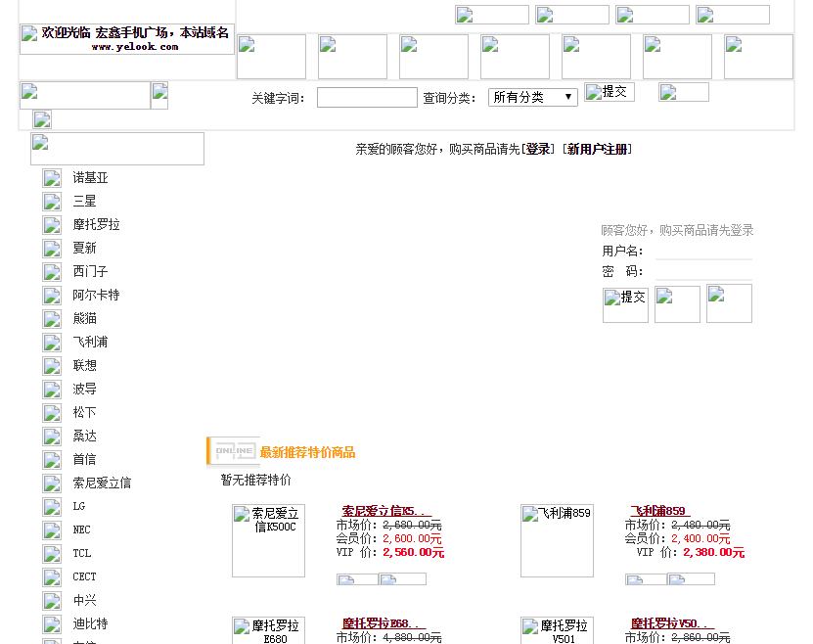Click the icon next to NEC
The height and width of the screenshot is (644, 813).
52,530
